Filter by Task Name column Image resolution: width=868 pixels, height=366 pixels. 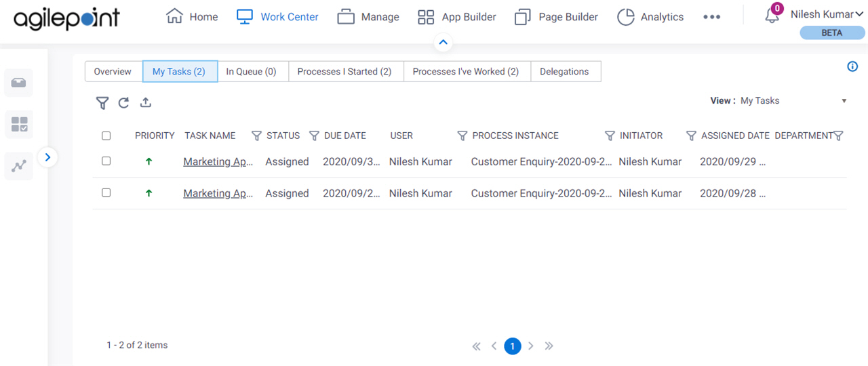click(x=256, y=136)
